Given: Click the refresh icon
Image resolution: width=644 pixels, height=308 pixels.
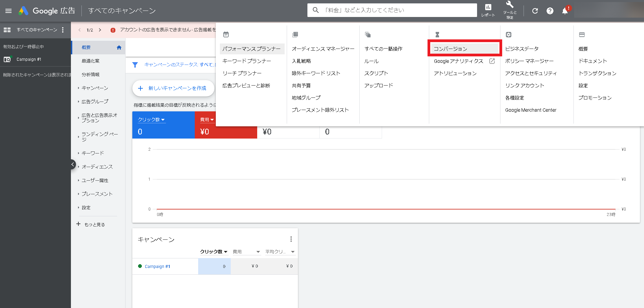Looking at the screenshot, I should pyautogui.click(x=535, y=11).
